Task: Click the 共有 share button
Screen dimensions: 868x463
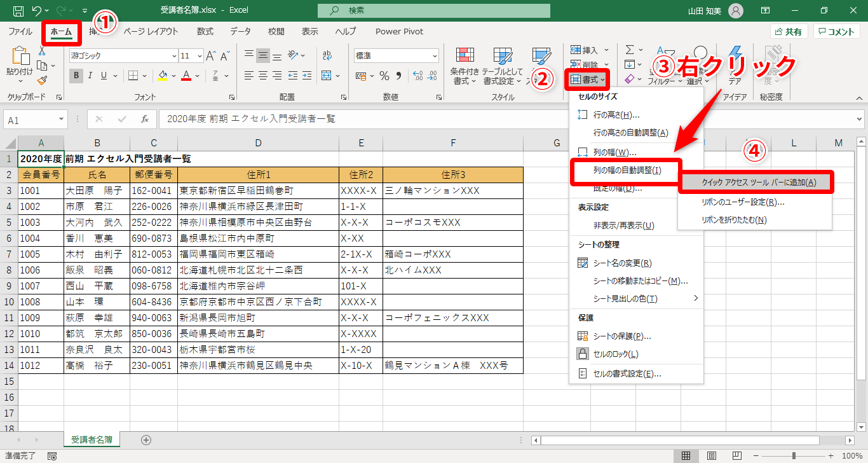Action: click(x=789, y=31)
